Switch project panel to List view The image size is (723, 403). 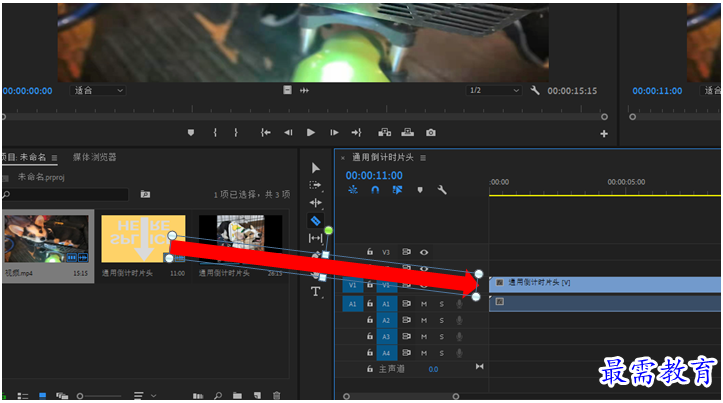(23, 396)
